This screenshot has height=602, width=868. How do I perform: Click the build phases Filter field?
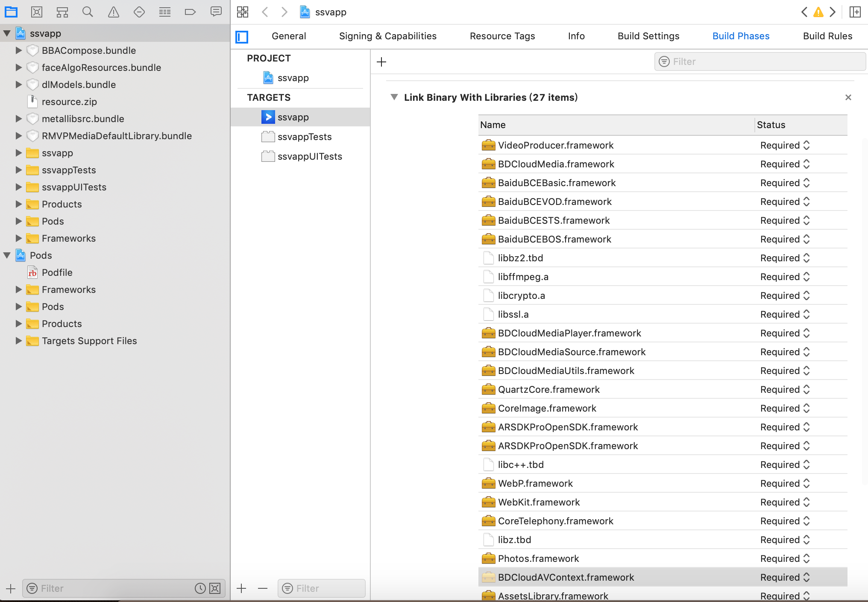(x=760, y=62)
